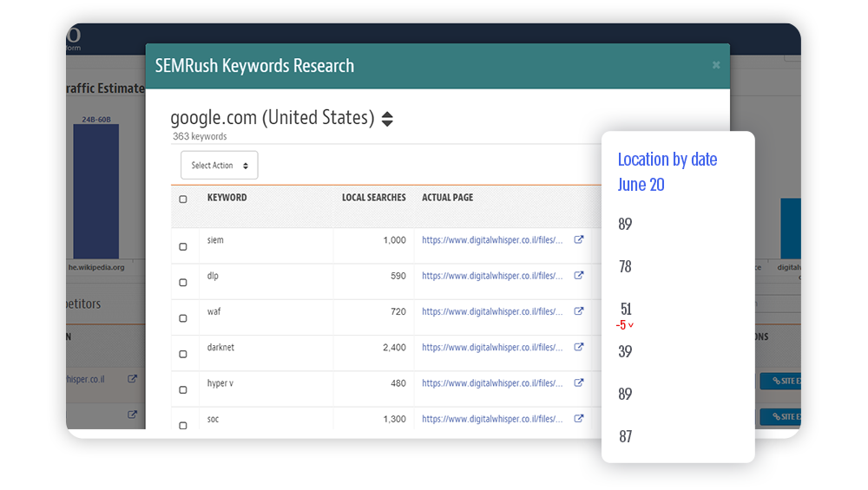Click rank value 39 in Location by date

point(625,351)
